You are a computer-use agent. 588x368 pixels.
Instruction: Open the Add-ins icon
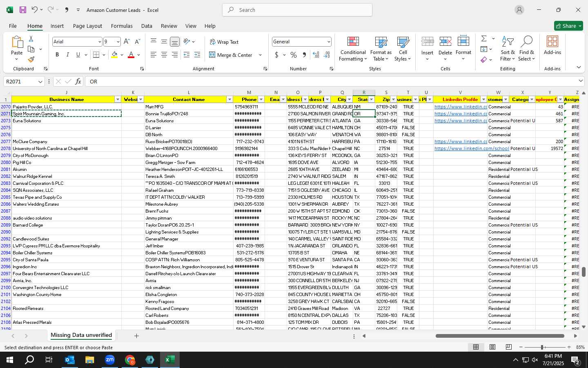pos(552,41)
